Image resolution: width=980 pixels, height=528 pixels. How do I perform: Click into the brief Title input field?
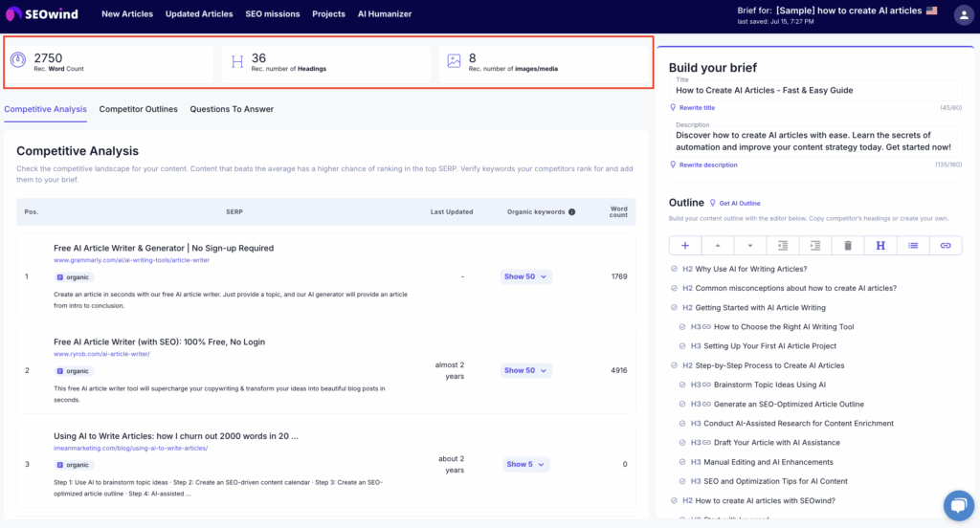click(814, 90)
